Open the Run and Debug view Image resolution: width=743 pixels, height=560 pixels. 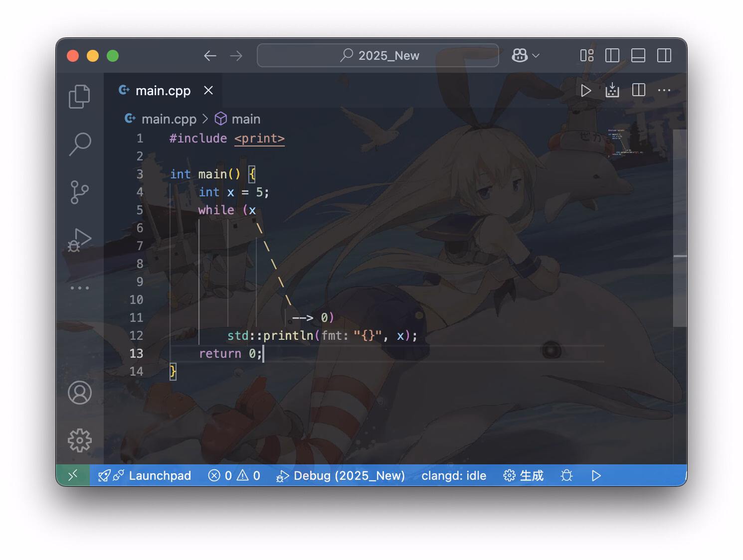pyautogui.click(x=80, y=240)
